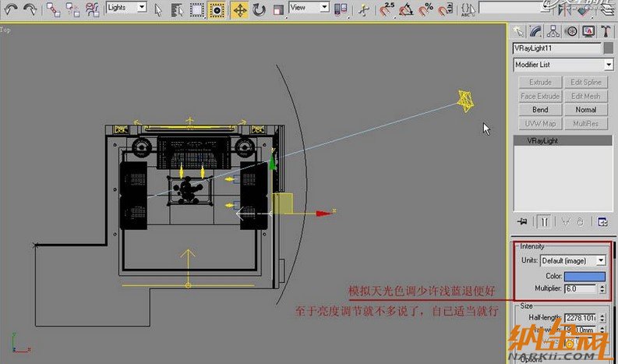618x364 pixels.
Task: Open the View reference coordinate dropdown
Action: point(309,7)
